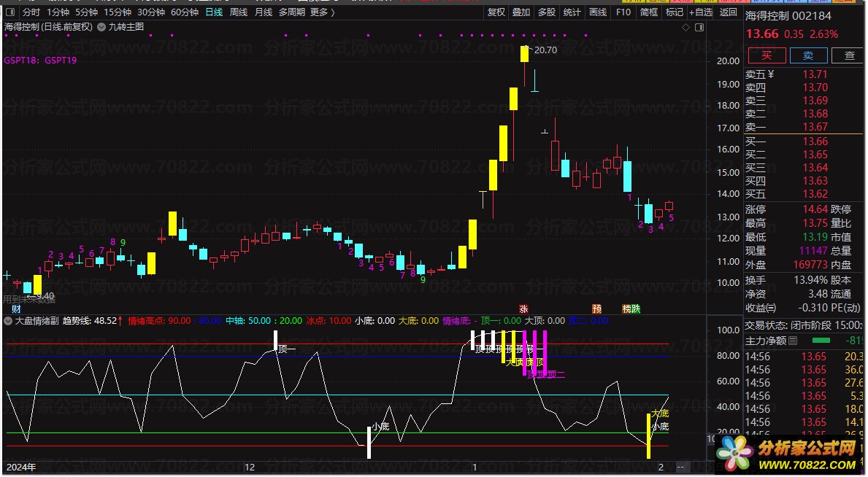Toggle the panel layout icon left of 分时

pyautogui.click(x=10, y=12)
